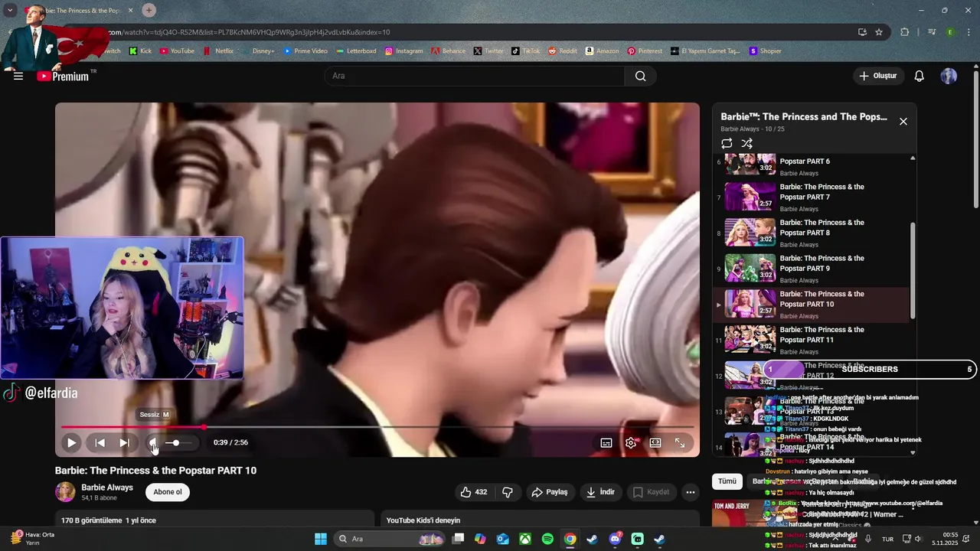The height and width of the screenshot is (551, 980).
Task: Click the Oluştur create button
Action: coord(877,76)
